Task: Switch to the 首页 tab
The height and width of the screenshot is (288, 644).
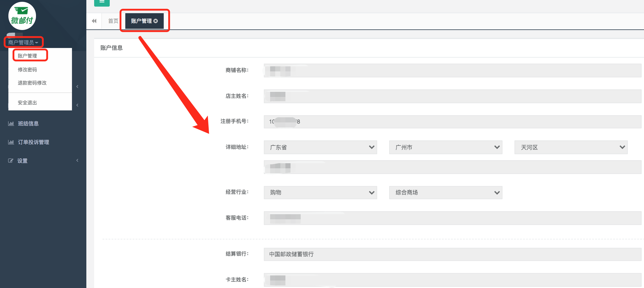Action: click(113, 21)
